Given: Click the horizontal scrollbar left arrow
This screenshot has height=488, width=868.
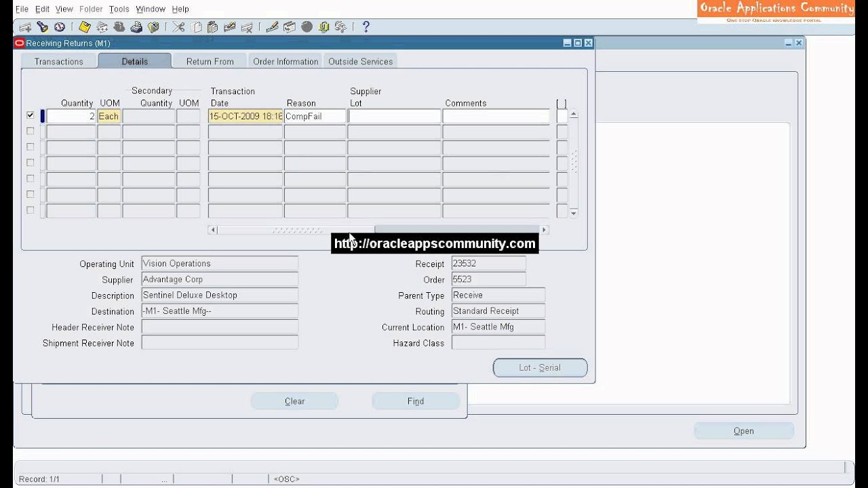Looking at the screenshot, I should (213, 230).
